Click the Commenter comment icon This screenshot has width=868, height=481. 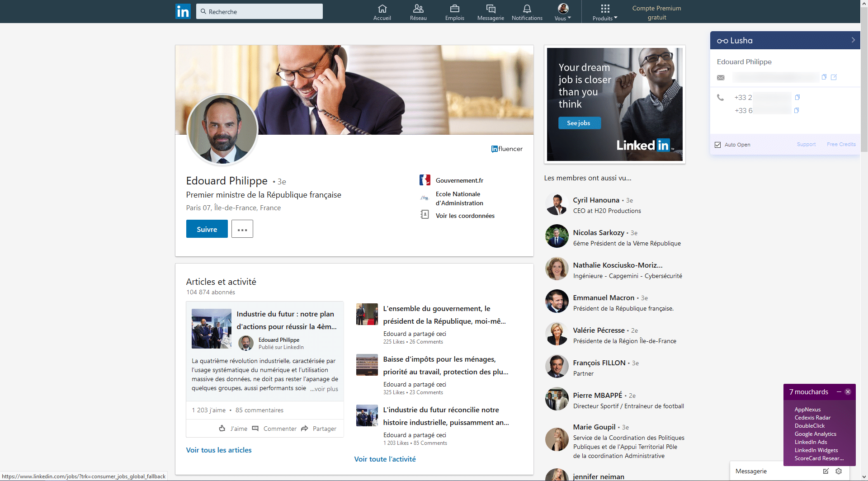point(255,428)
